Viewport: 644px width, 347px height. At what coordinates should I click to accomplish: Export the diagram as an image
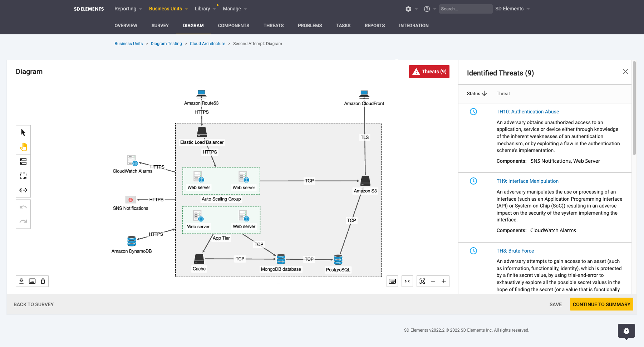(32, 281)
